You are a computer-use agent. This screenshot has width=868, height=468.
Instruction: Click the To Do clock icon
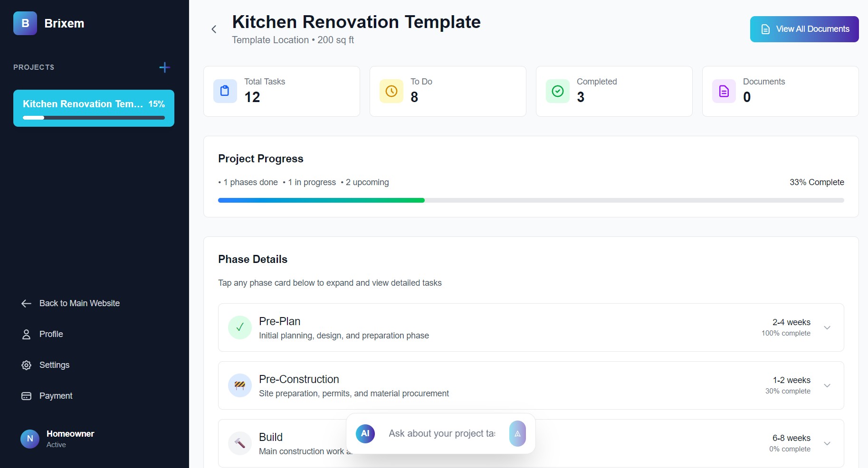[x=391, y=91]
